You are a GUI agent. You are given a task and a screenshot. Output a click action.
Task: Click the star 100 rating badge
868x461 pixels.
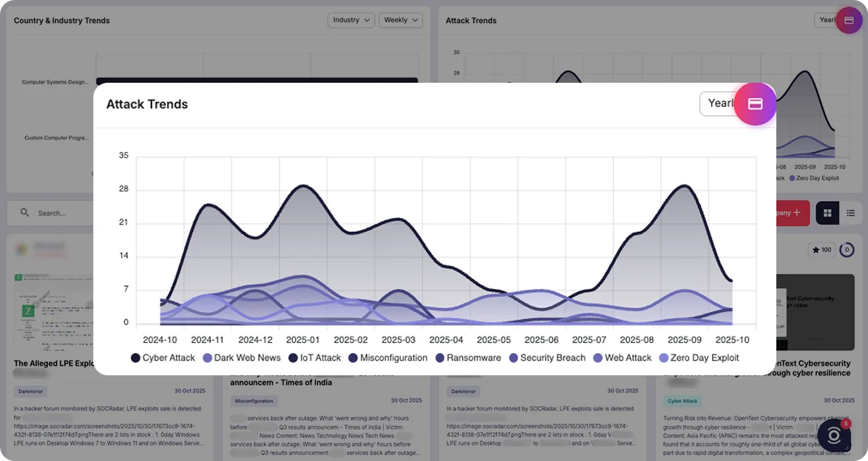pos(821,250)
